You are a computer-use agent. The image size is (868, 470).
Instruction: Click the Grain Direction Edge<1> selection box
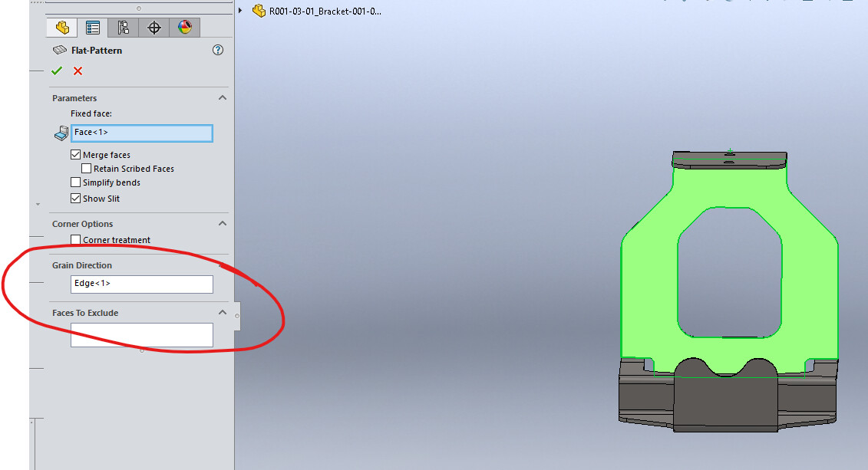pos(141,284)
